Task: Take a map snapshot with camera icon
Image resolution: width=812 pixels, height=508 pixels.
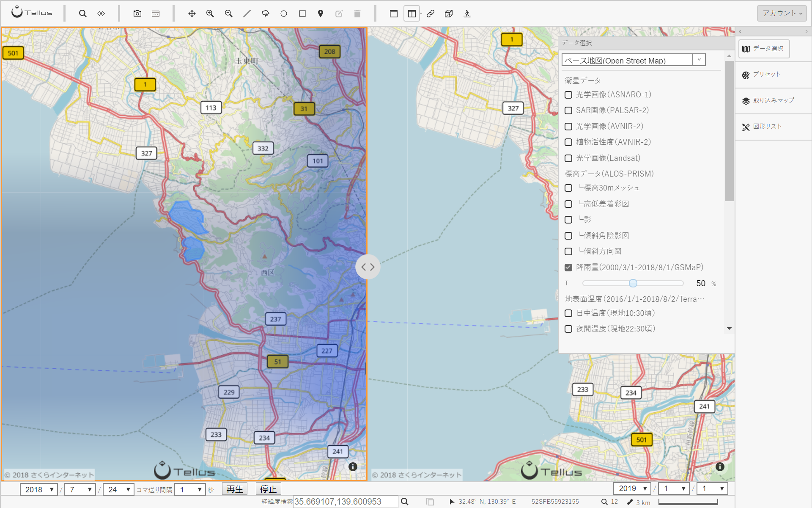Action: click(137, 14)
